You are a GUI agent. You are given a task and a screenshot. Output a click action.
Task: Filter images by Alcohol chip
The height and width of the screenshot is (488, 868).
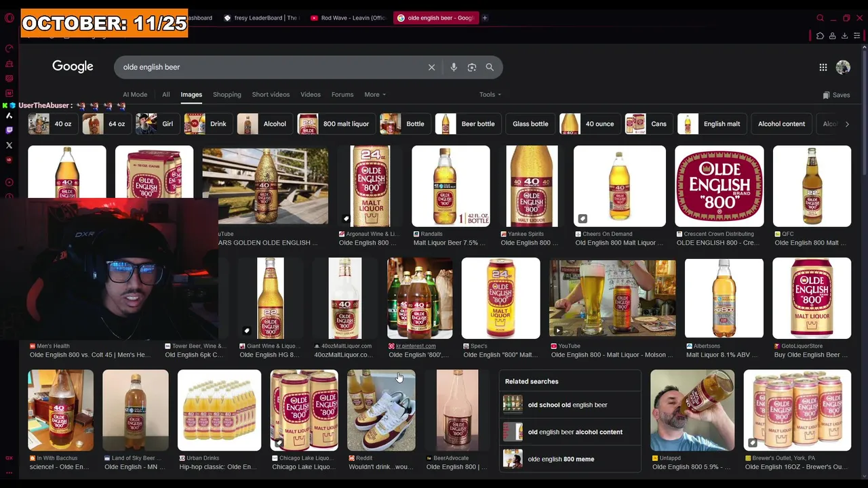[x=264, y=124]
